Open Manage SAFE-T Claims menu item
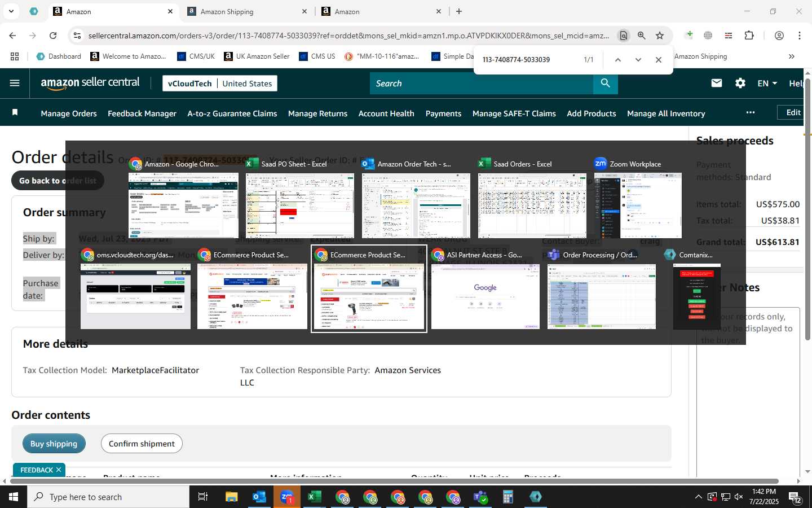Viewport: 812px width, 508px height. click(x=514, y=113)
